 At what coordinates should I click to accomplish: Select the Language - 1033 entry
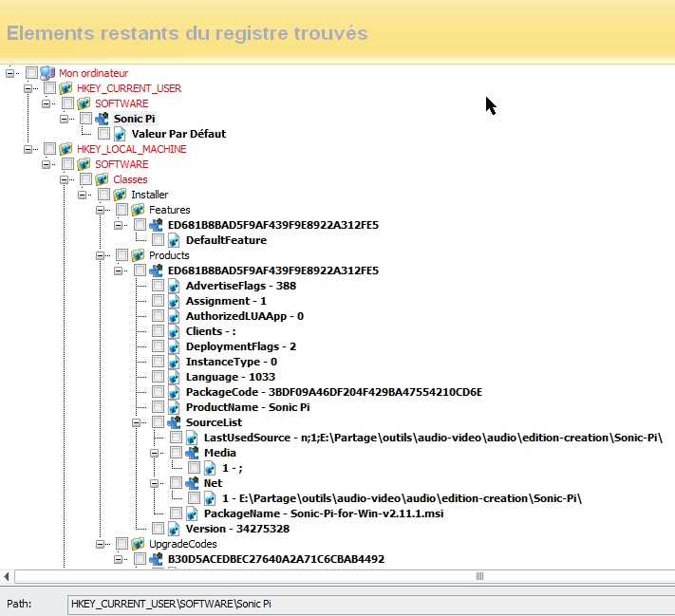[x=226, y=377]
